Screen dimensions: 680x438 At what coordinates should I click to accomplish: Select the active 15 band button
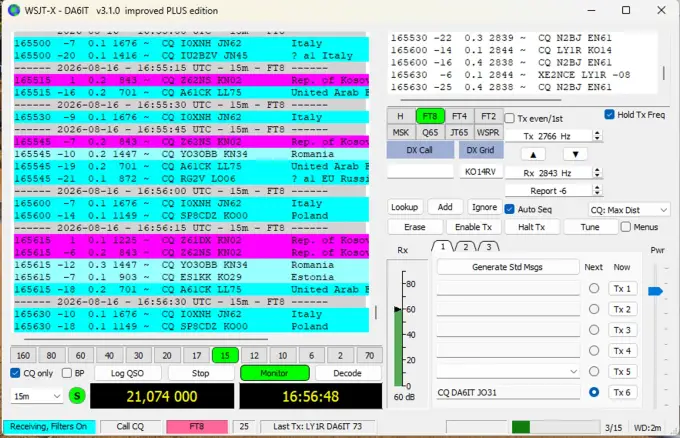[x=225, y=356]
